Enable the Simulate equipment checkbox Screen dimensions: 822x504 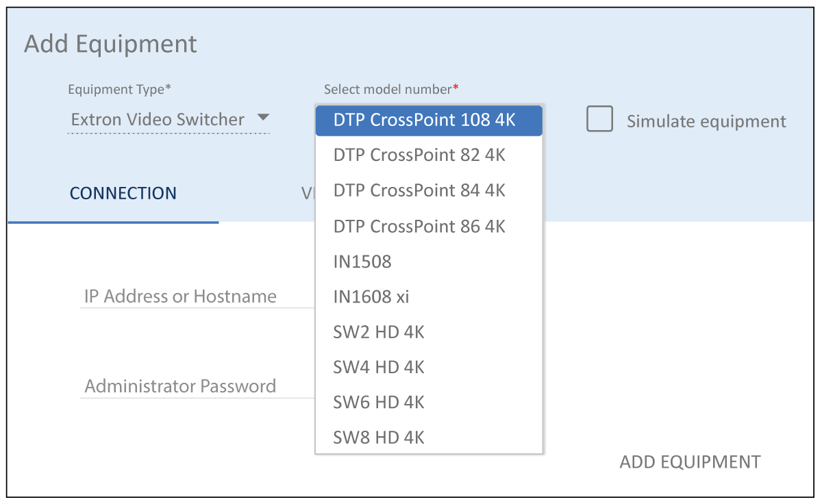coord(599,120)
